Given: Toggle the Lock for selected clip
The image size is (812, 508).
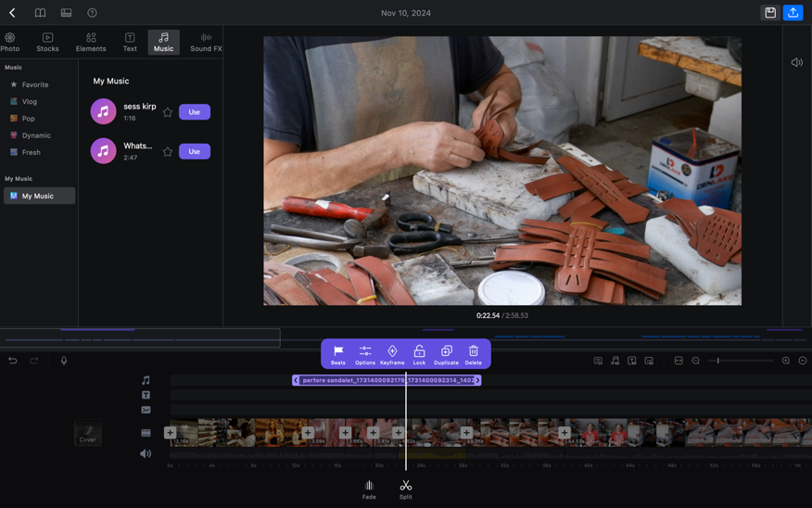Looking at the screenshot, I should pyautogui.click(x=419, y=353).
